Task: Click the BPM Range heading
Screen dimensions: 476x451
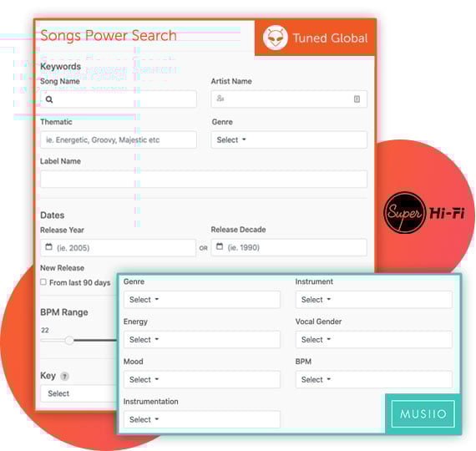Action: pyautogui.click(x=64, y=312)
